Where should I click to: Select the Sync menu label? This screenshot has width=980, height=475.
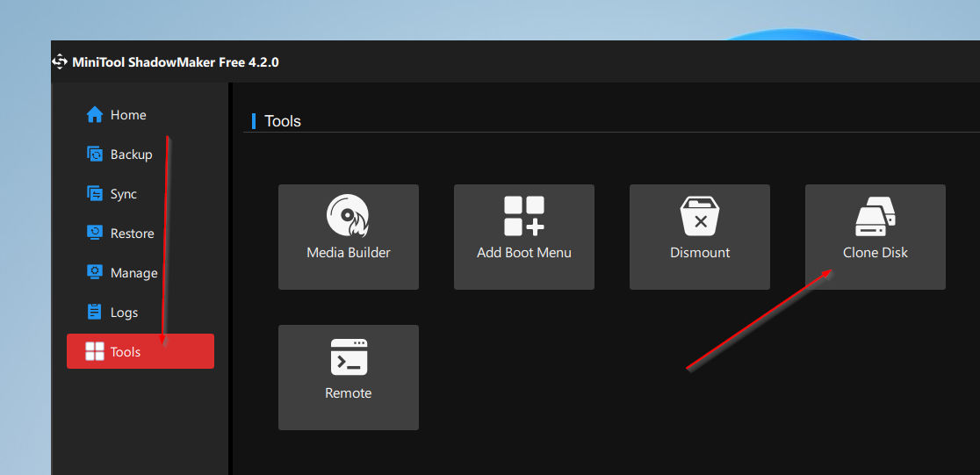pos(124,194)
